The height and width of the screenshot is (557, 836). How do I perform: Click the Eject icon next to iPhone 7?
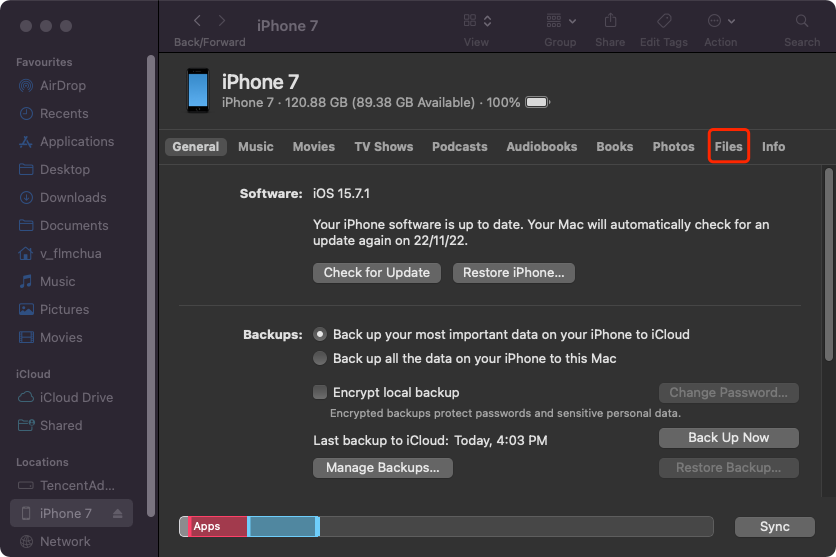pos(117,514)
